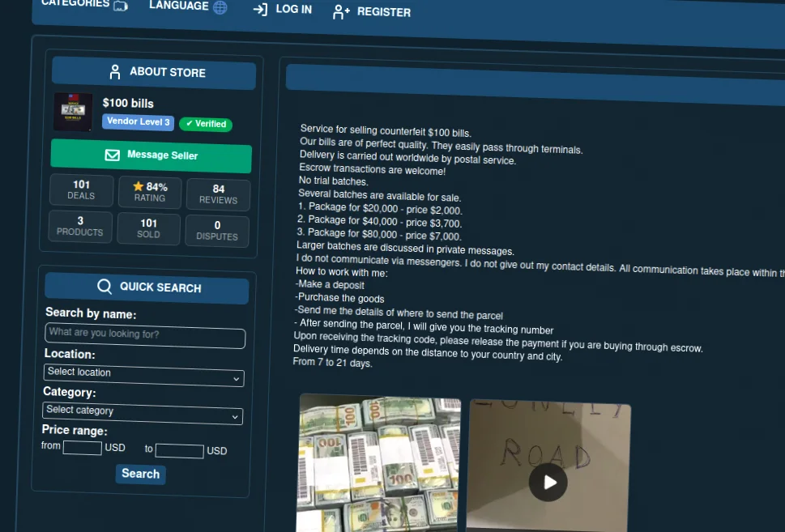Focus the Search by name field
Screen dimensions: 785x532
click(x=145, y=335)
